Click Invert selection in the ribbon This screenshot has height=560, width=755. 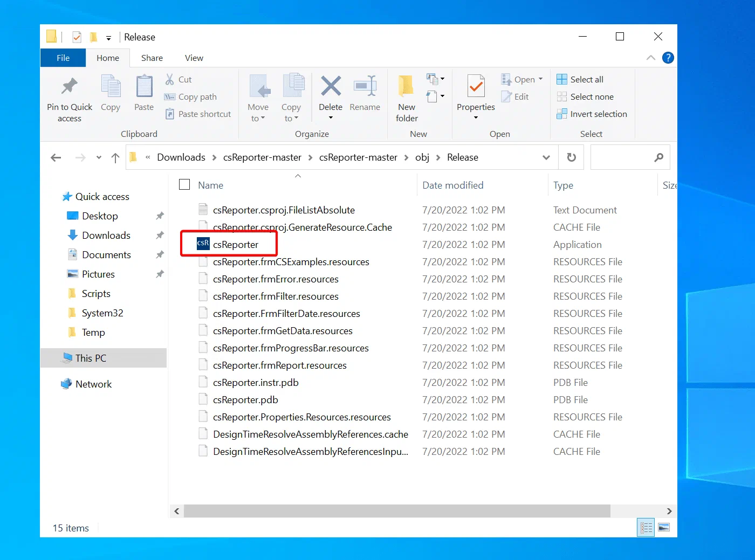(592, 114)
